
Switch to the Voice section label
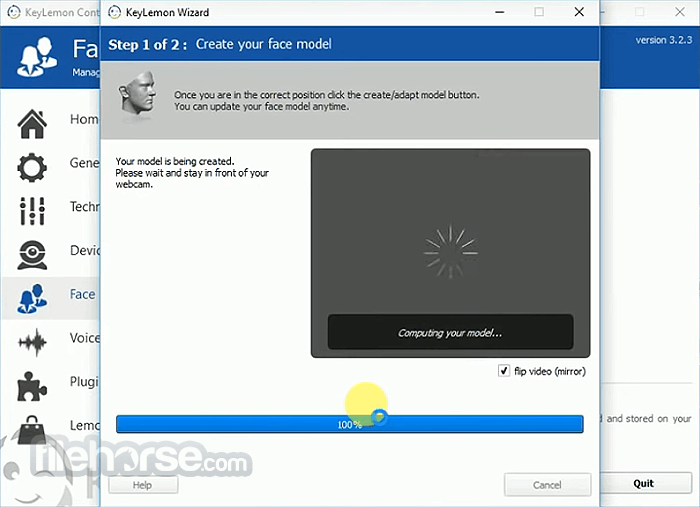coord(85,338)
